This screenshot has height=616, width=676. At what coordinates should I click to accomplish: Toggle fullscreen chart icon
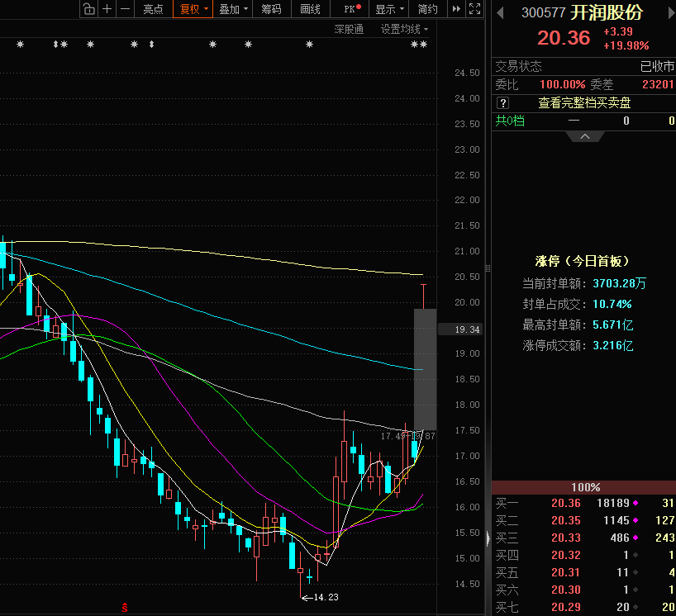(x=474, y=8)
